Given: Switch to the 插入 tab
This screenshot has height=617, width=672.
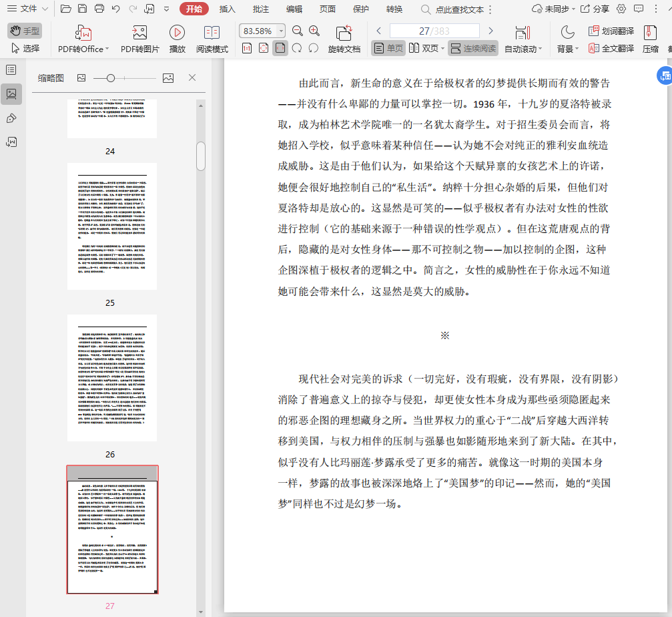Looking at the screenshot, I should click(228, 9).
